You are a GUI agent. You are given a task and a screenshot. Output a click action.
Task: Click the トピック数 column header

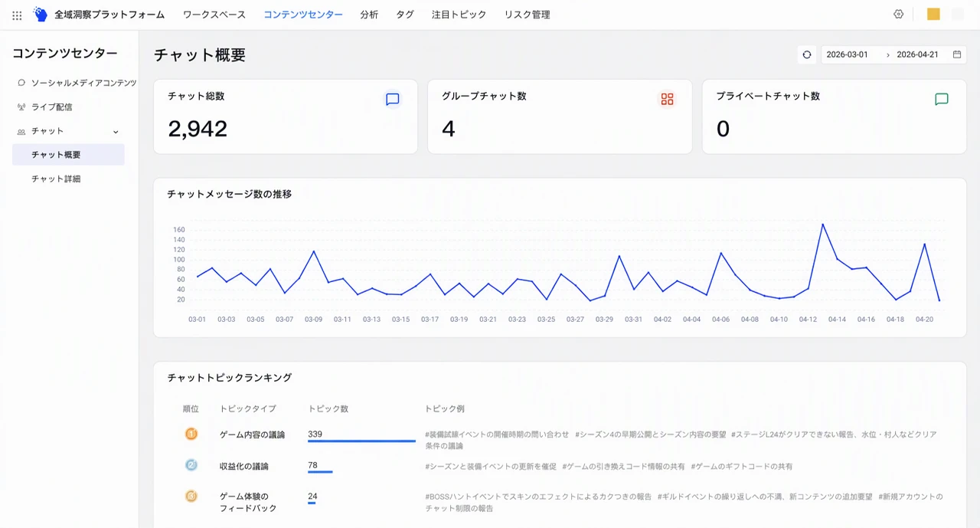(328, 409)
